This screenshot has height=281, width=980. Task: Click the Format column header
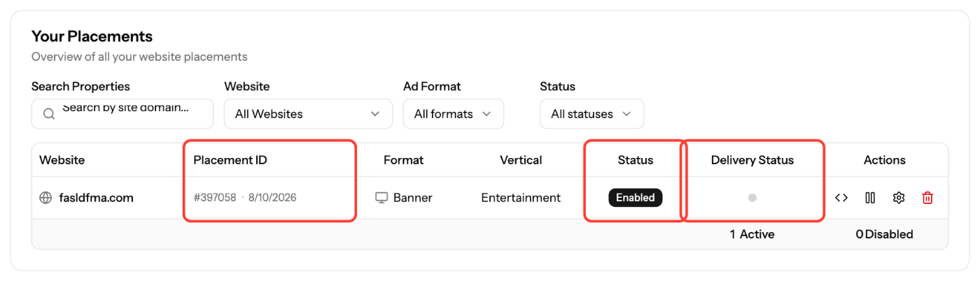(403, 160)
